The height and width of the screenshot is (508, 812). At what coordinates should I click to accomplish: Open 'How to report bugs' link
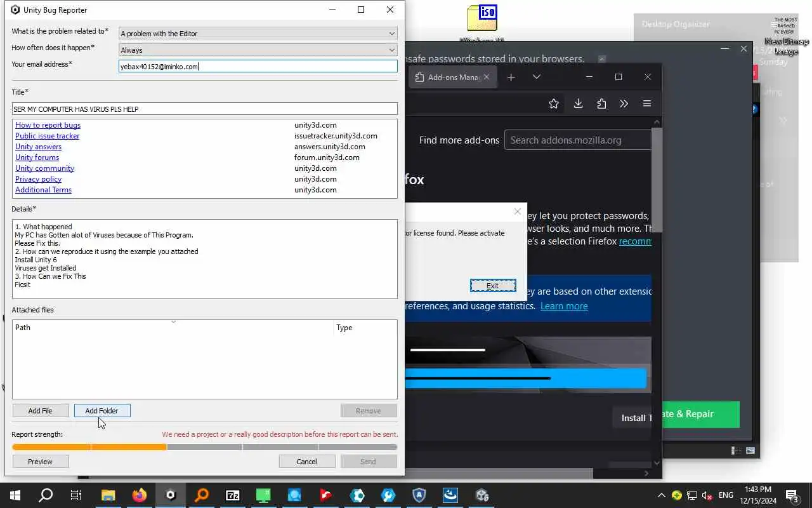(x=48, y=125)
